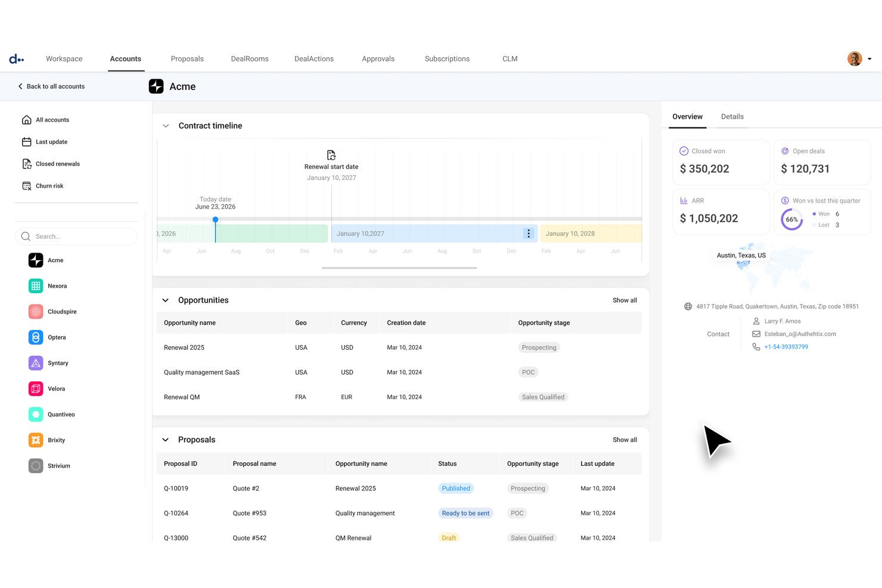Click the DealHub logo icon
Image resolution: width=882 pixels, height=588 pixels.
16,59
